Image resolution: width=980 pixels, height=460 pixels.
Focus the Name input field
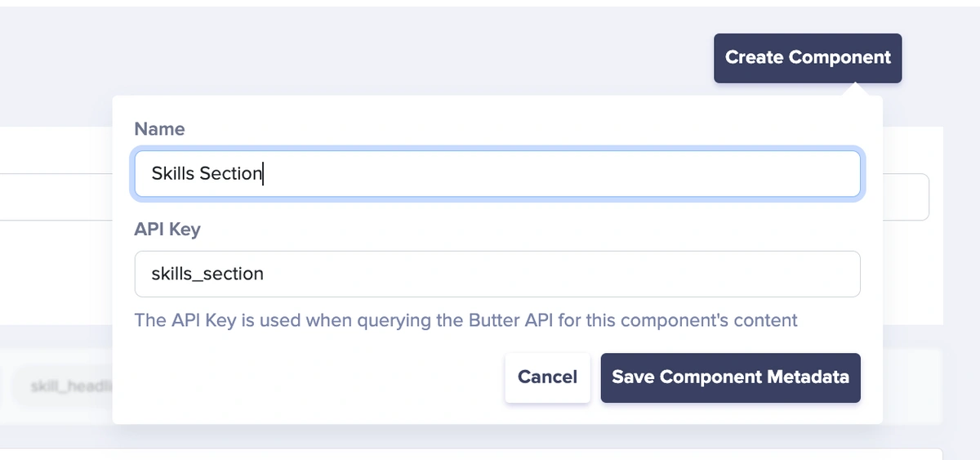coord(497,173)
